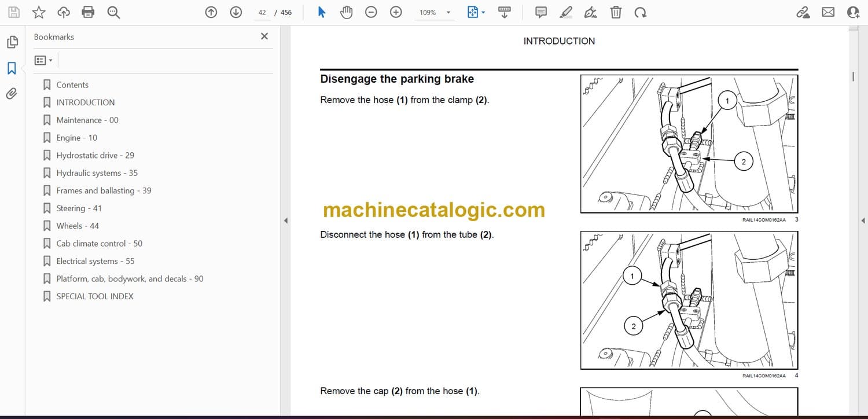Close the Bookmarks panel
The width and height of the screenshot is (868, 419).
coord(264,36)
